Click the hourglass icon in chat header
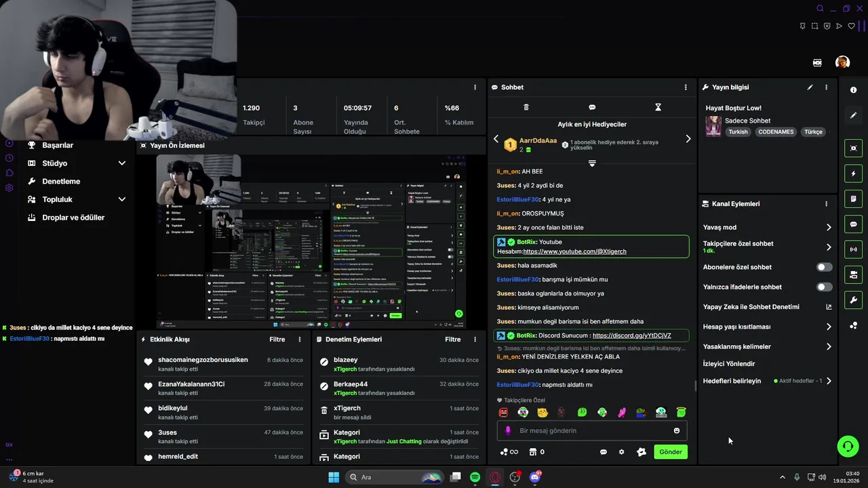The width and height of the screenshot is (868, 488). pos(658,107)
